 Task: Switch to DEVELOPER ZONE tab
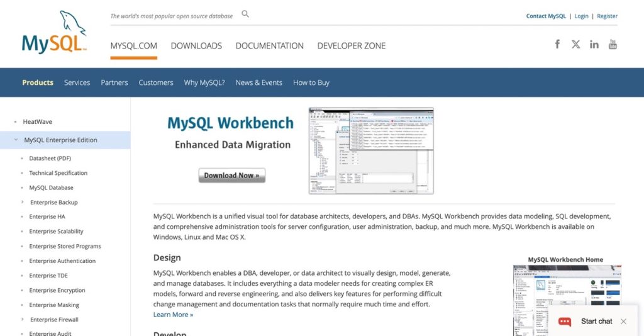coord(351,45)
